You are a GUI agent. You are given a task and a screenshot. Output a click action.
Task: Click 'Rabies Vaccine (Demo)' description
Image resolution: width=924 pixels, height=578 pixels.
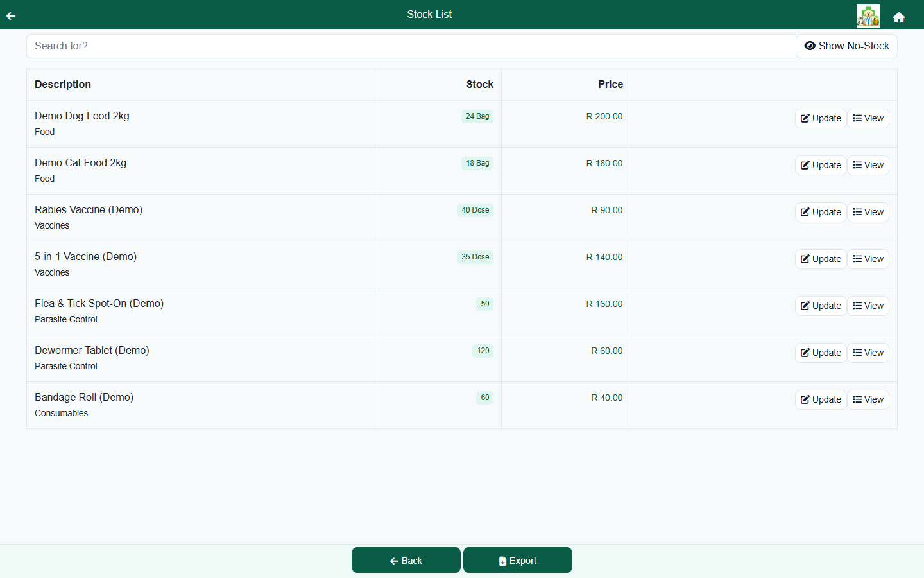point(89,210)
